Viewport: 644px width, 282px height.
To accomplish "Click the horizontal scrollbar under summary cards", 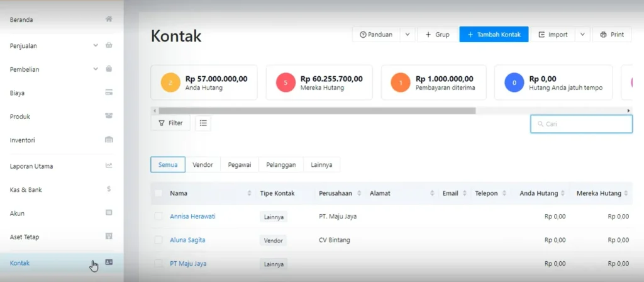I will pos(314,111).
